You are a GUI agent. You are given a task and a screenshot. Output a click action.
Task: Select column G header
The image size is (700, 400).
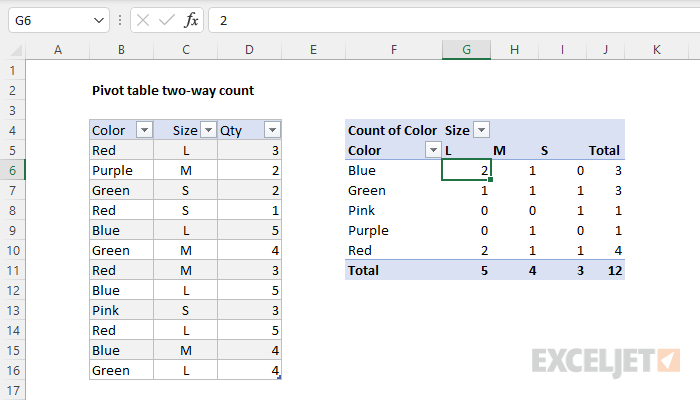coord(467,50)
